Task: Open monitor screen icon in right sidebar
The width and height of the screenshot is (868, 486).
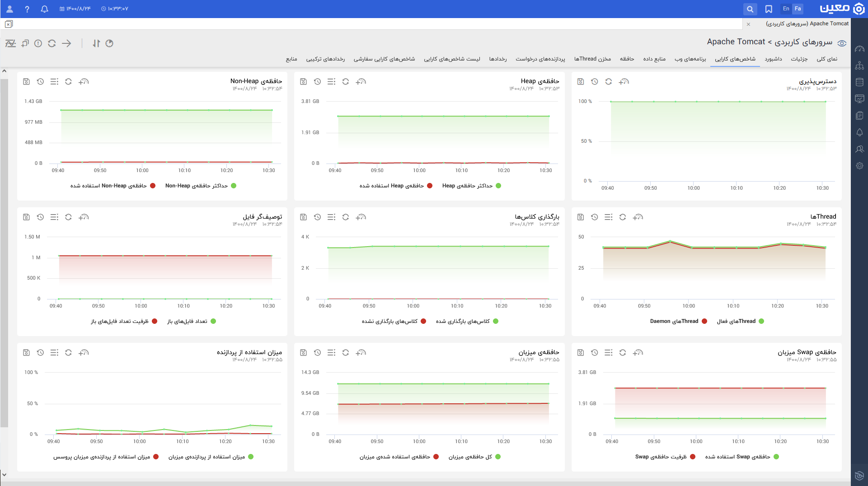Action: 859,99
